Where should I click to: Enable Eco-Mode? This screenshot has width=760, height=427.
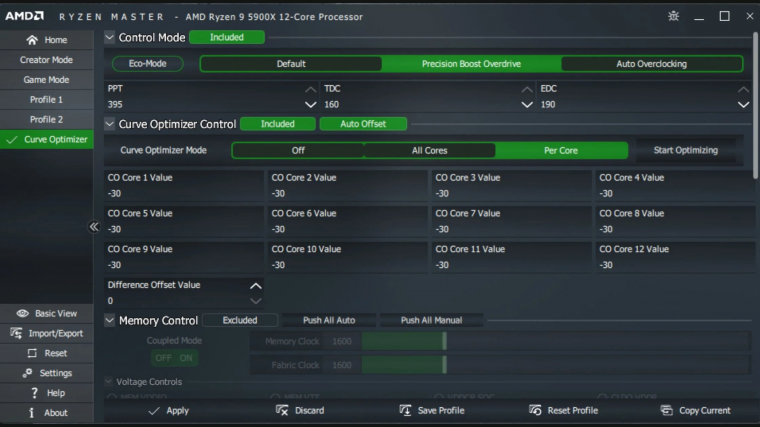coord(147,63)
